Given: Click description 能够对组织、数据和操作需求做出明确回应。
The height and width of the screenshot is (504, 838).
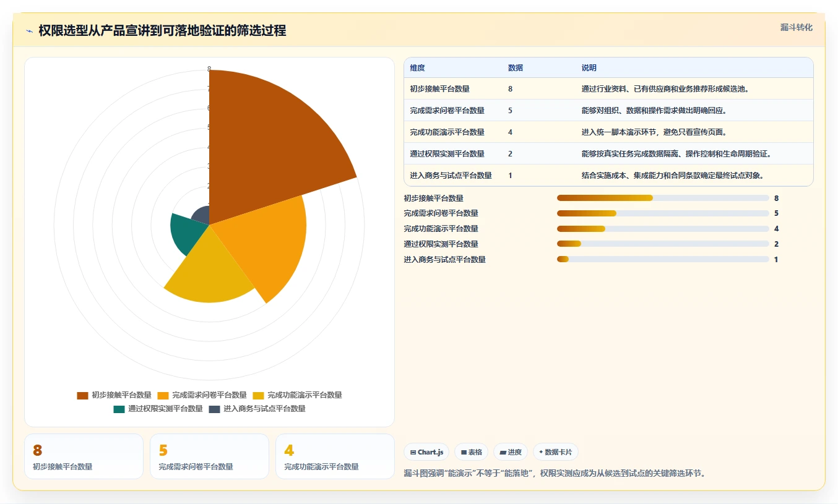Looking at the screenshot, I should click(654, 111).
